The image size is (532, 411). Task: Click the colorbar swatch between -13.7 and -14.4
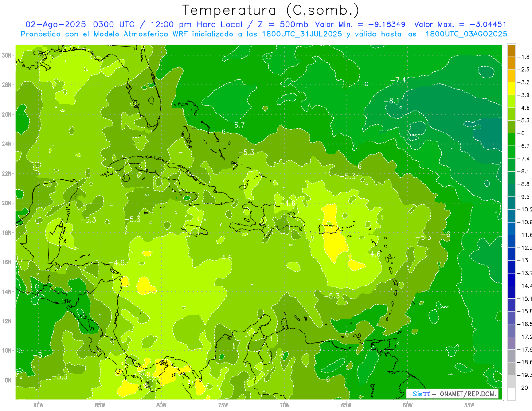[x=511, y=279]
